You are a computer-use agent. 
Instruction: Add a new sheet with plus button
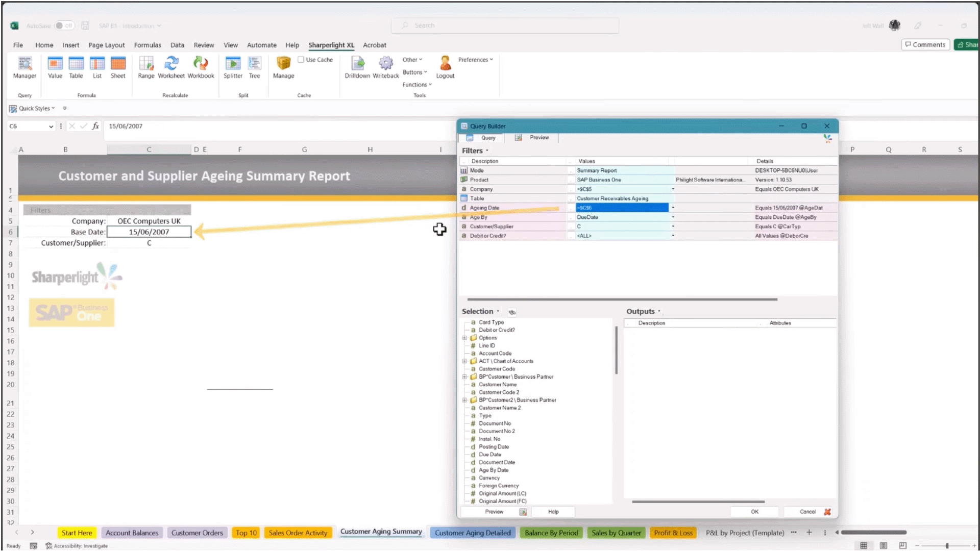pos(809,533)
